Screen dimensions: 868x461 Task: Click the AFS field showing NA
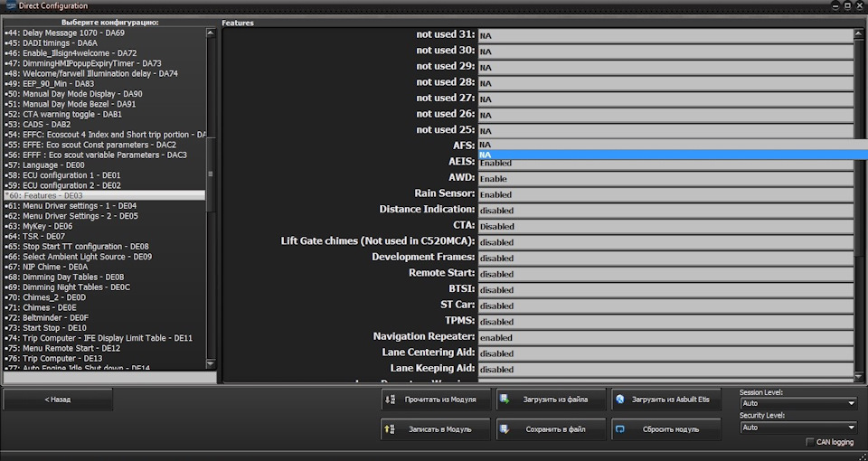click(x=673, y=145)
